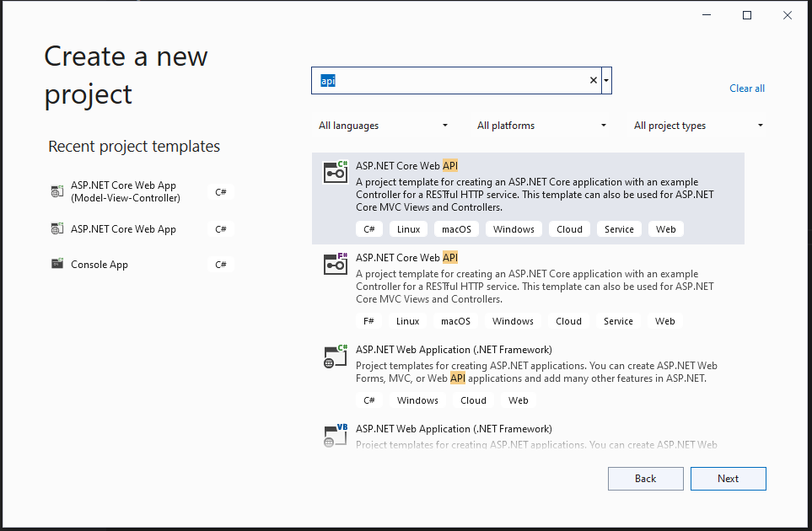Image resolution: width=812 pixels, height=531 pixels.
Task: Open the search history dropdown arrow
Action: click(x=607, y=81)
